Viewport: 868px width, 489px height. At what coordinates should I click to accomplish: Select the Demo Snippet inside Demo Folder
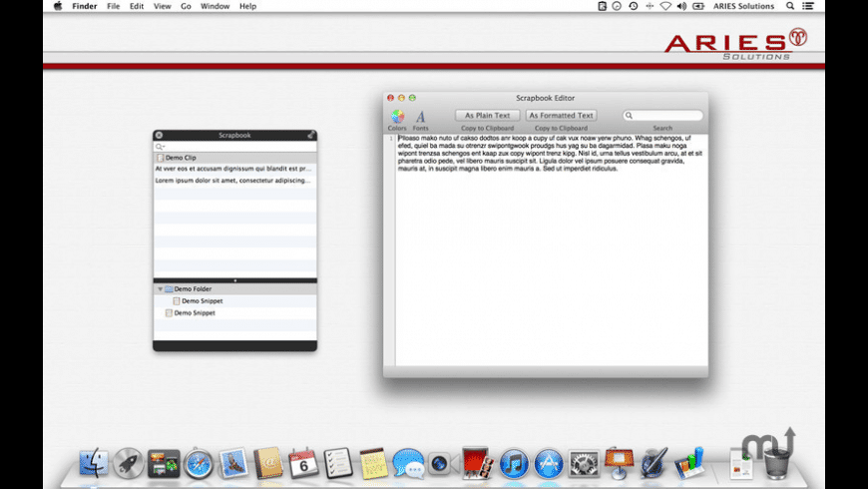tap(234, 300)
